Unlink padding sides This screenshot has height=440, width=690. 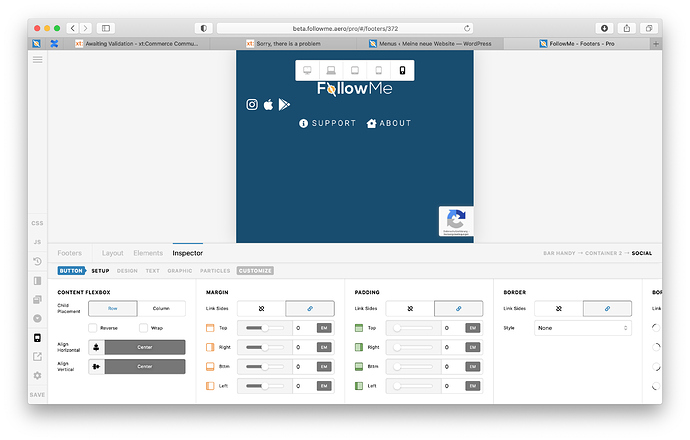[410, 308]
